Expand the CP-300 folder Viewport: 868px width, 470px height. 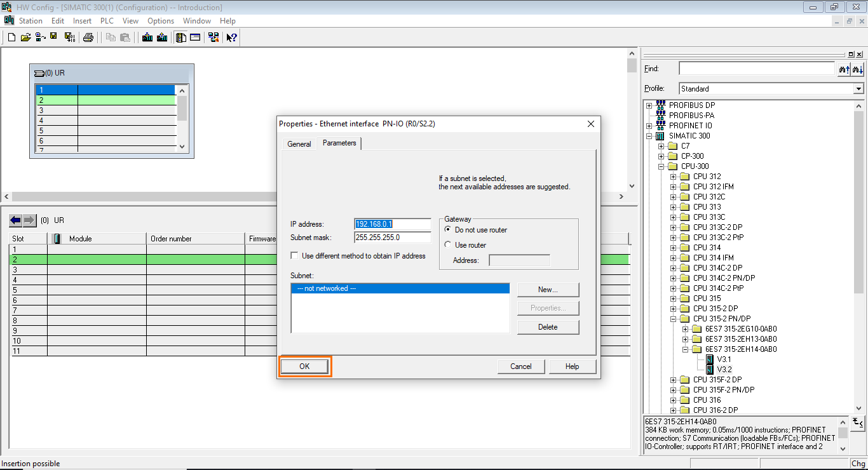661,156
